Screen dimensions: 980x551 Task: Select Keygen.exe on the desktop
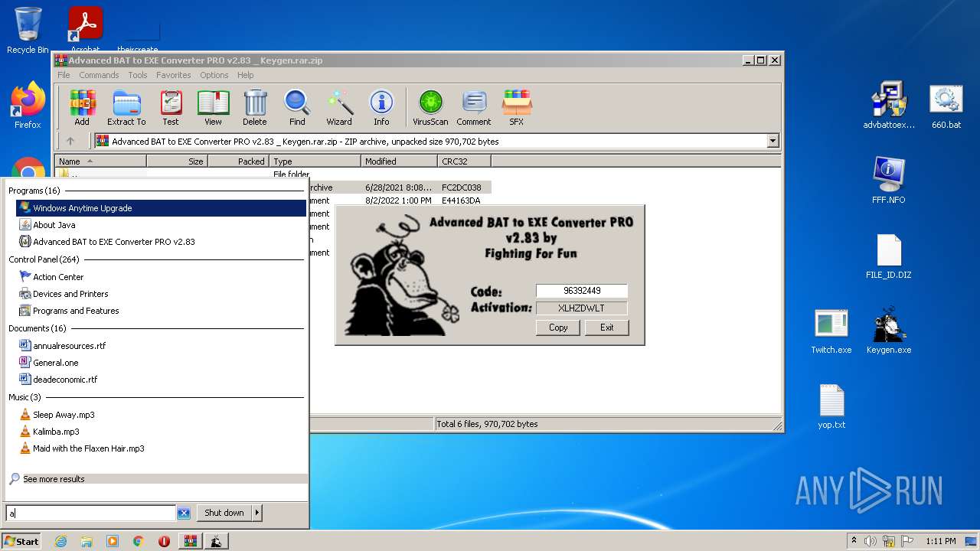click(889, 331)
